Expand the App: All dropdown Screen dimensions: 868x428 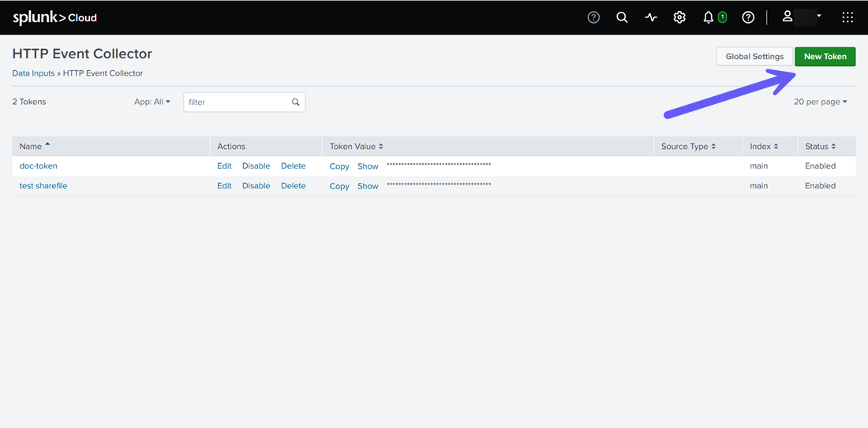(x=152, y=102)
